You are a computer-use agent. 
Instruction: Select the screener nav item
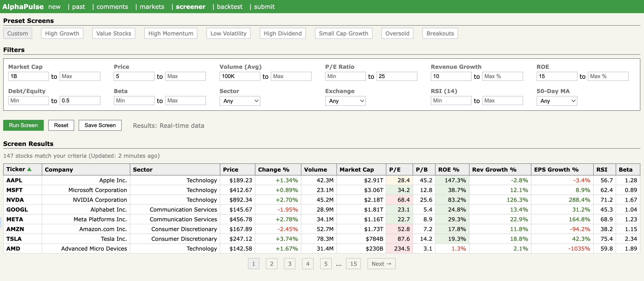coord(191,7)
